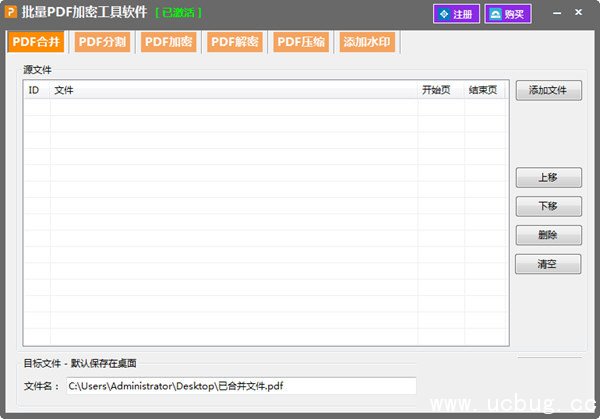
Task: Click the ID column header
Action: click(x=34, y=90)
